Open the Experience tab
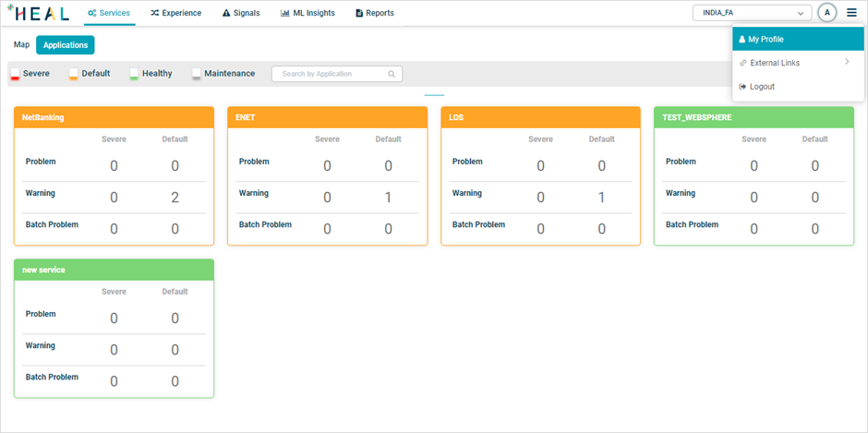 pyautogui.click(x=175, y=14)
